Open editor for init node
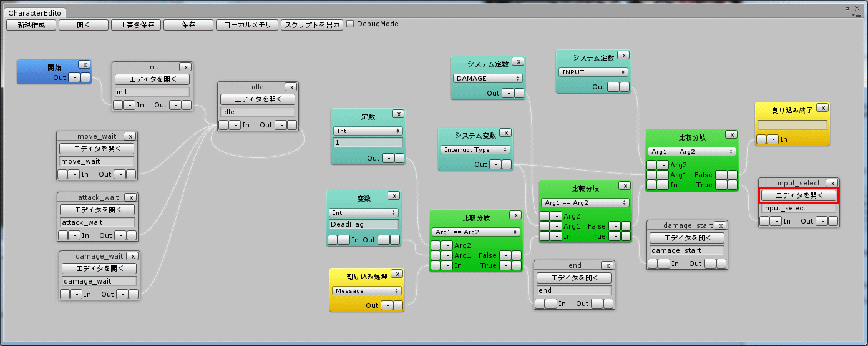Screen dimensions: 868x346 tap(153, 79)
